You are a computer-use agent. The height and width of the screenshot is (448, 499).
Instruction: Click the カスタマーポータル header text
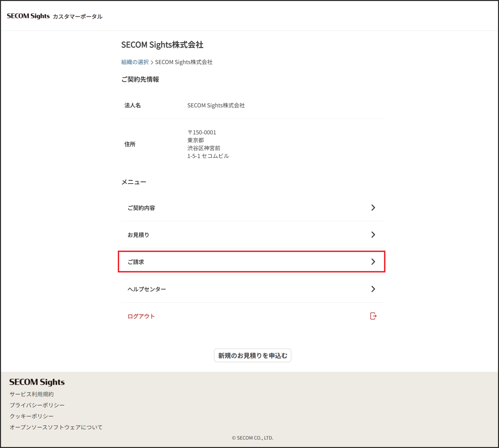[x=78, y=17]
